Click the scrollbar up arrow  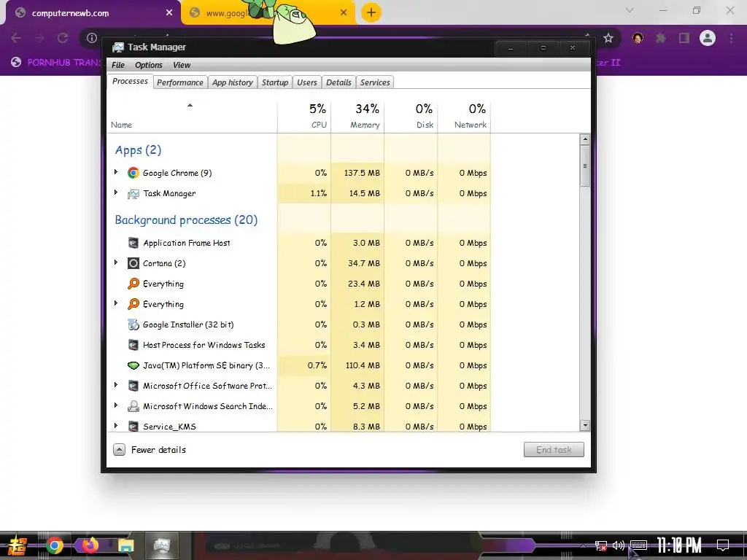tap(585, 139)
